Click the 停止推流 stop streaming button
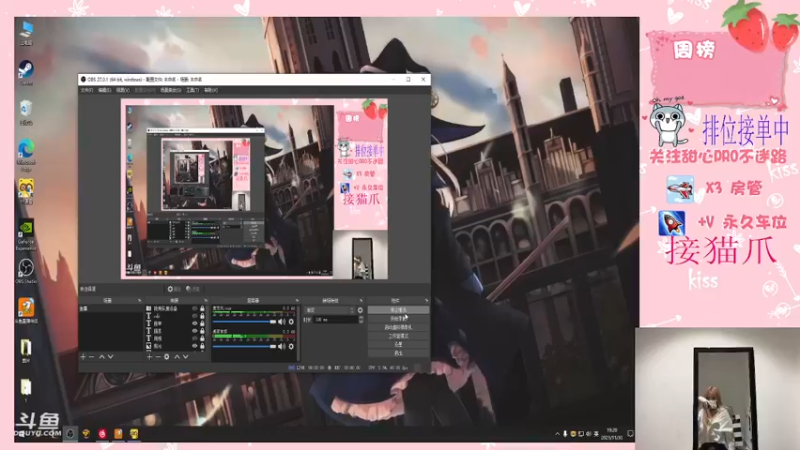800x450 pixels. point(398,310)
